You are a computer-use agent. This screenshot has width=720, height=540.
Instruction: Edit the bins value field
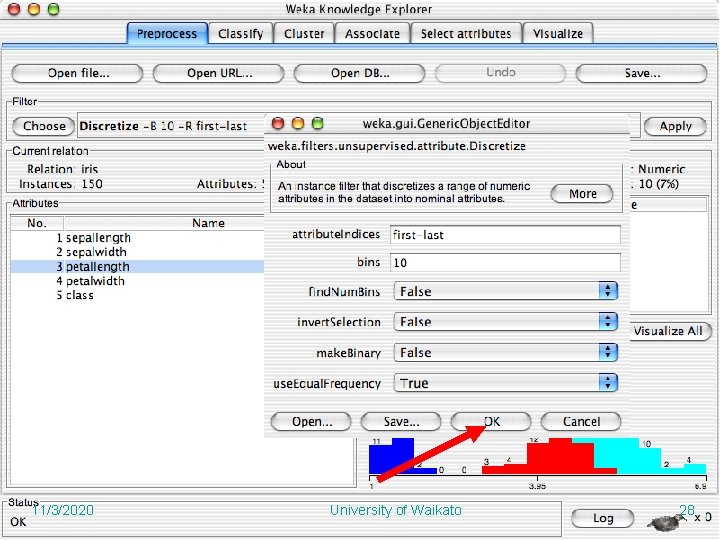point(505,262)
